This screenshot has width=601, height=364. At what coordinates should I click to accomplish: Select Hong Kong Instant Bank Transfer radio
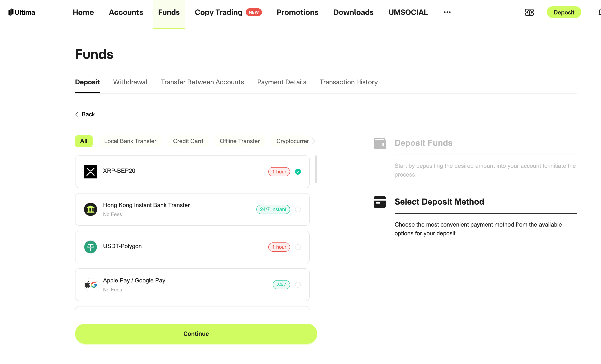pyautogui.click(x=298, y=209)
